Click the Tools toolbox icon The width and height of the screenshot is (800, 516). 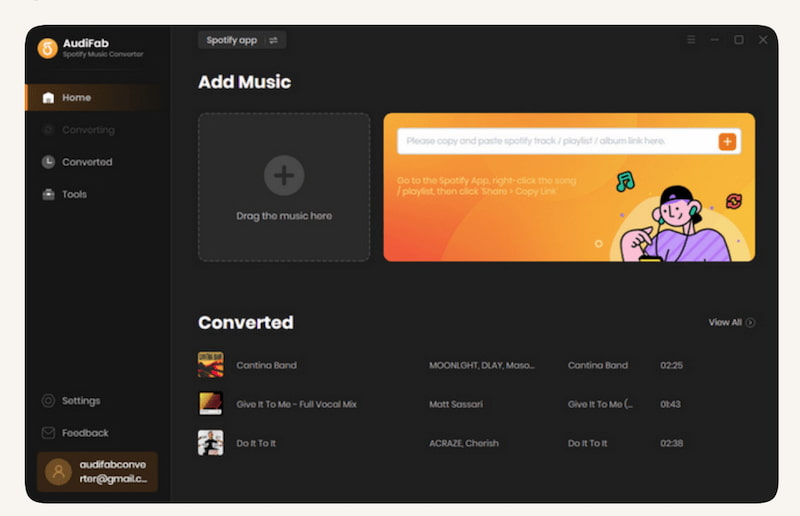[x=48, y=194]
